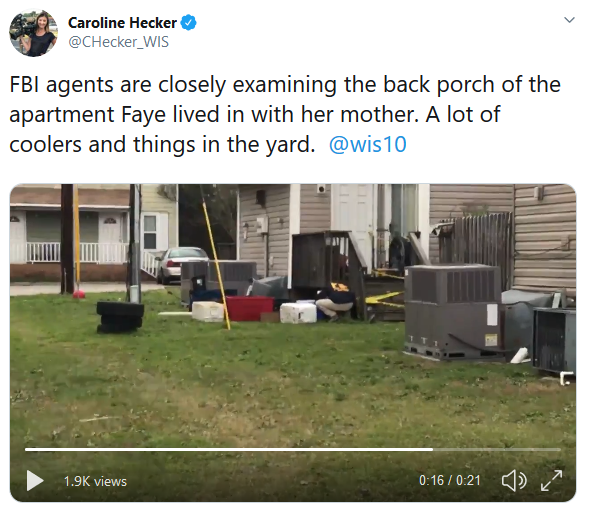Image resolution: width=590 pixels, height=515 pixels.
Task: Open Caroline Hecker's profile picture
Action: [x=33, y=33]
